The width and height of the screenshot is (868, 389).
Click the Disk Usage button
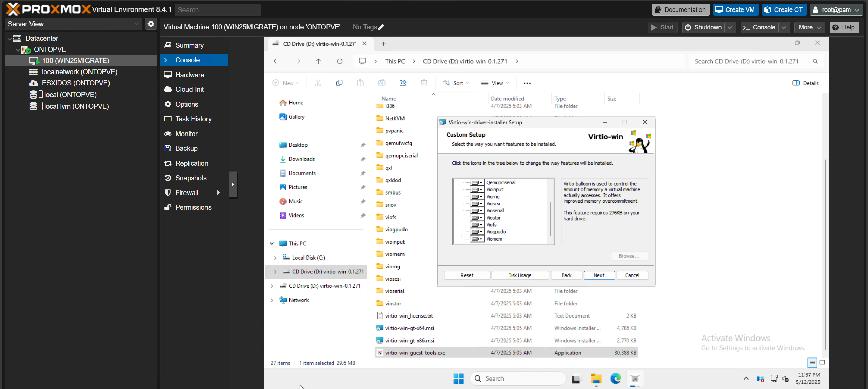(520, 275)
